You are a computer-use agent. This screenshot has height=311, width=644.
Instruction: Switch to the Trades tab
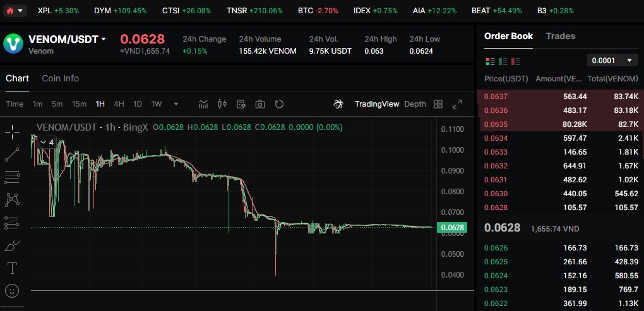click(x=561, y=36)
